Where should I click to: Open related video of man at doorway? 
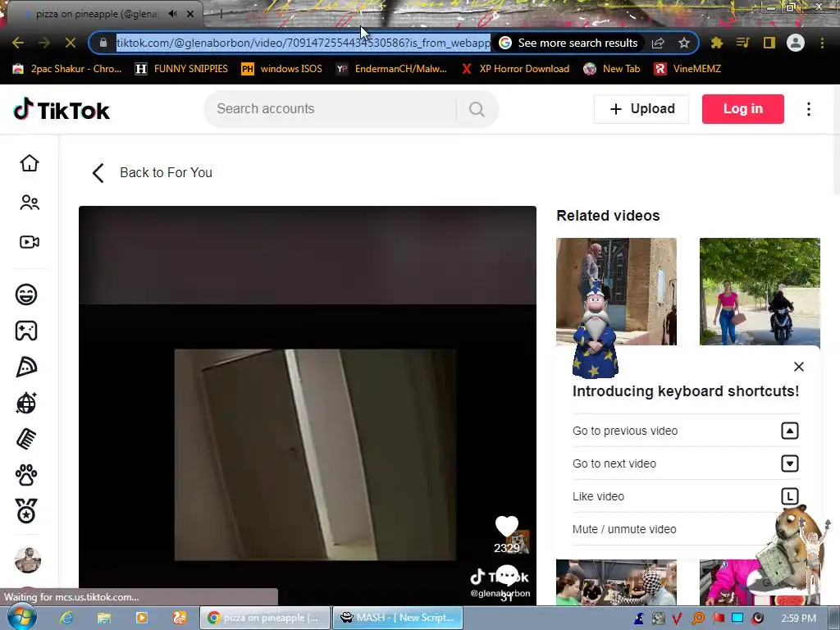tap(616, 291)
